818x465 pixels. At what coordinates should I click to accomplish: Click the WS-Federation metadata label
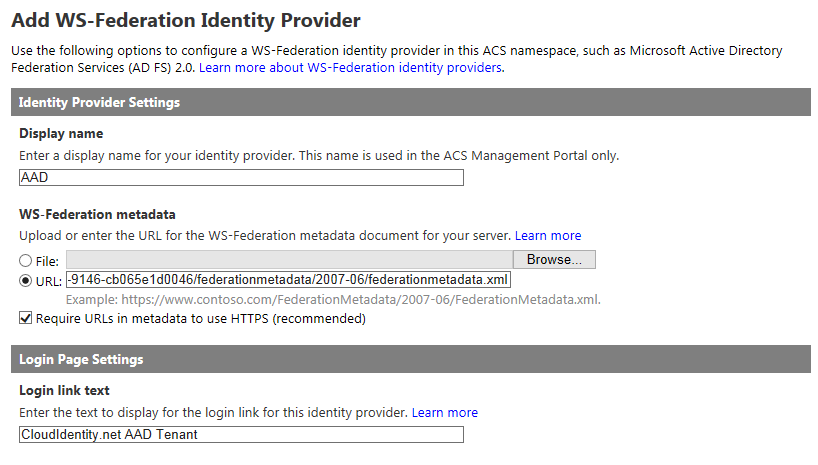(97, 214)
